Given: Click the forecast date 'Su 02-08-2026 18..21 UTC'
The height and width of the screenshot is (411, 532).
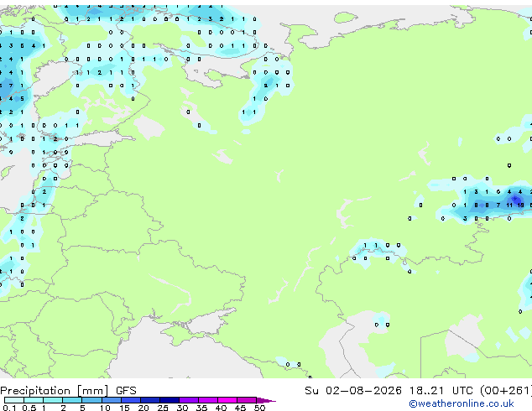Looking at the screenshot, I should tap(389, 391).
